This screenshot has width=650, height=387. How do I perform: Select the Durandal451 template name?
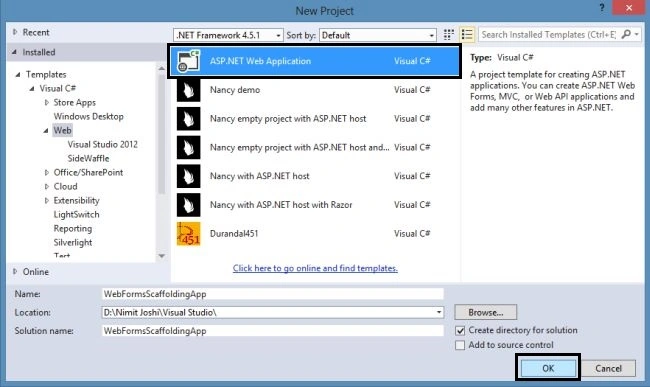[234, 234]
